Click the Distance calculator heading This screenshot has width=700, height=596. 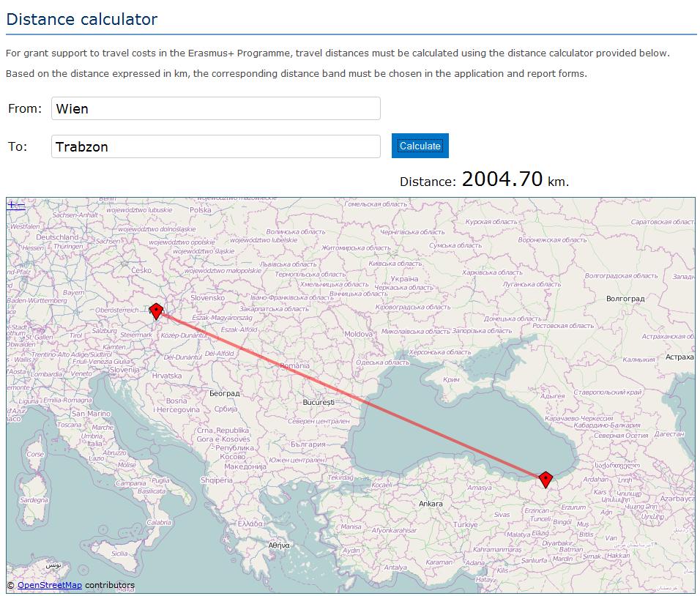(82, 19)
